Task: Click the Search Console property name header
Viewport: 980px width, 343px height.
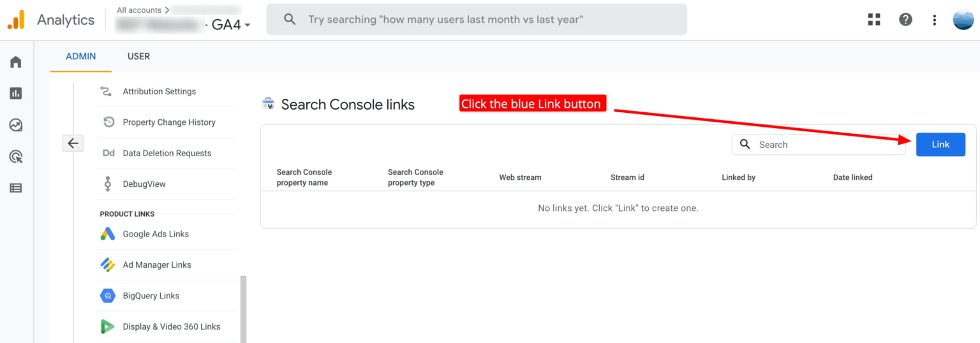Action: point(304,177)
